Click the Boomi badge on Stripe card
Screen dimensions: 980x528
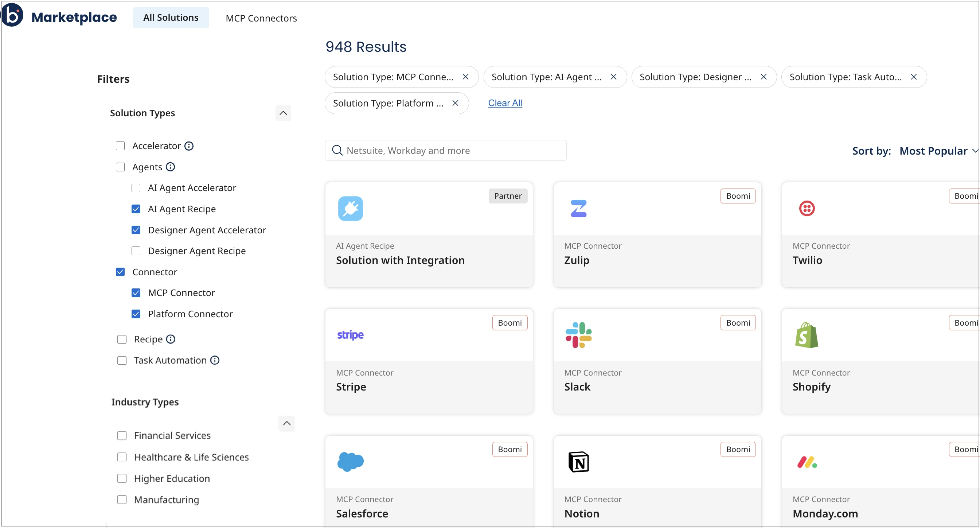tap(509, 322)
